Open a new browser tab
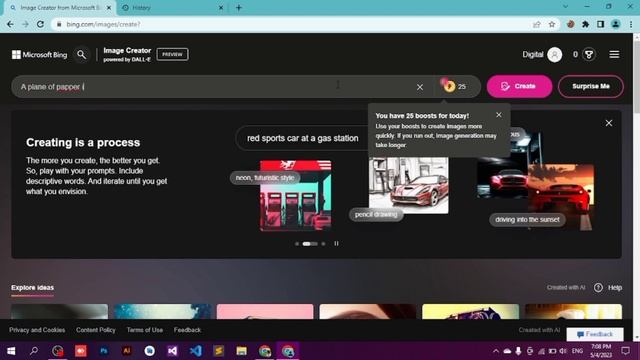Screen dimensions: 640x360 (239, 8)
